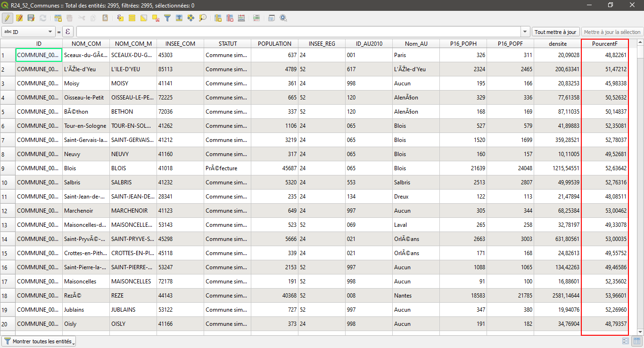
Task: Toggle editing mode with the pencil icon
Action: click(7, 18)
